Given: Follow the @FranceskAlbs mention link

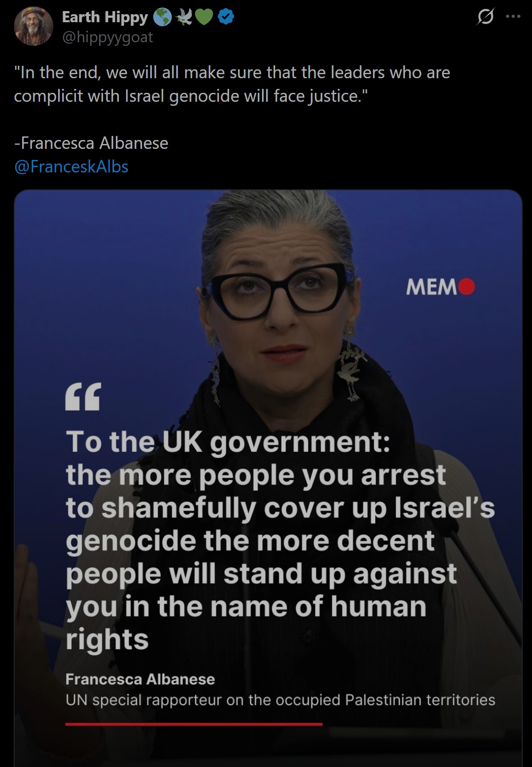Looking at the screenshot, I should (x=71, y=167).
